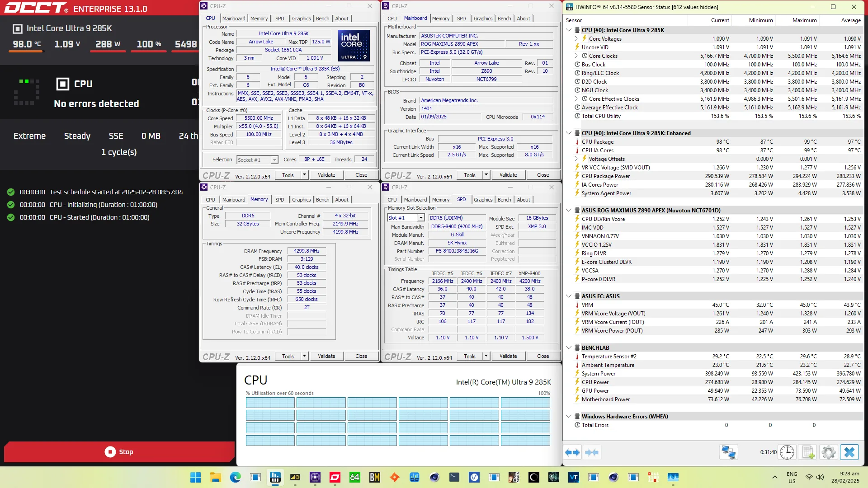Click HWiNFO collapse-all inward arrows icon

point(592,452)
